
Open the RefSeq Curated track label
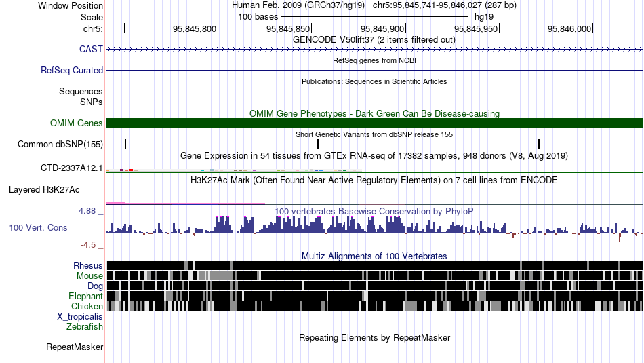pyautogui.click(x=71, y=71)
